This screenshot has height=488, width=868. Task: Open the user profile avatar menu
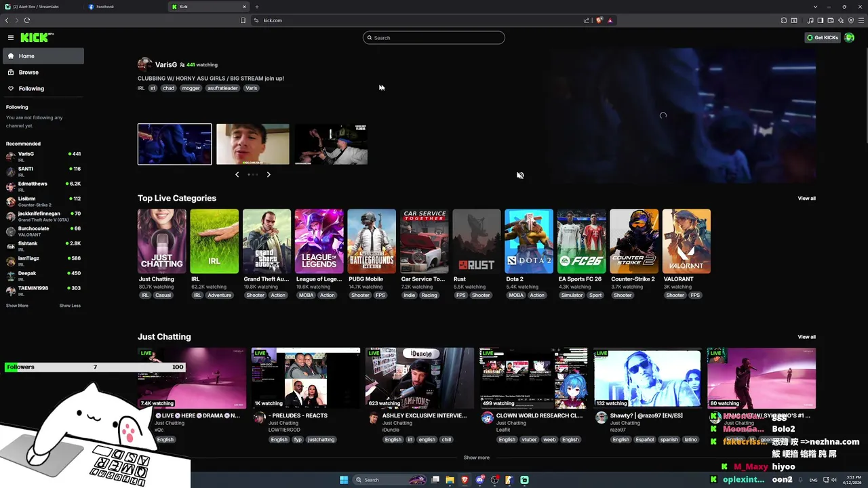849,38
